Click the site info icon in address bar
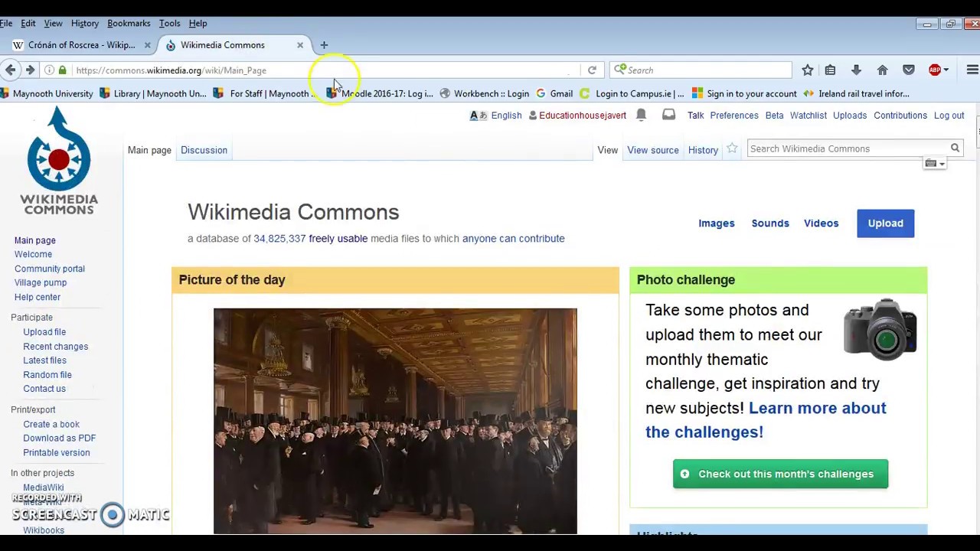Screen dimensions: 980x551 [49, 70]
